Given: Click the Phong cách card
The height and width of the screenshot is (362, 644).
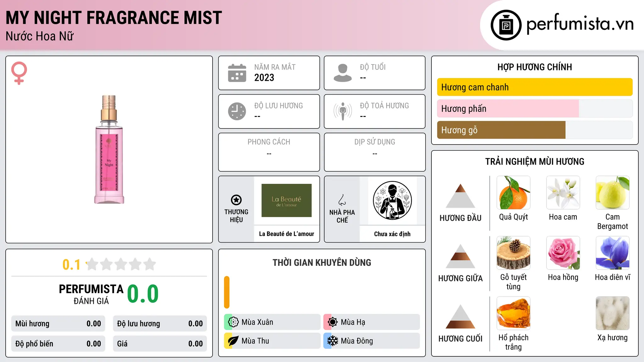Looking at the screenshot, I should pos(269,152).
